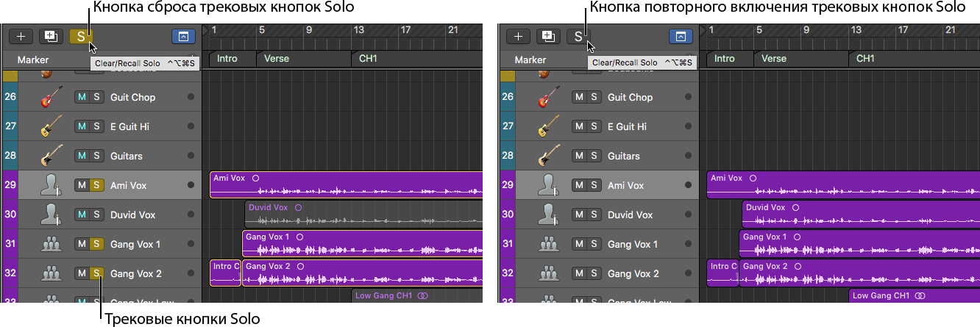Click the Gang Vox 2 group icon in left panel

click(50, 273)
